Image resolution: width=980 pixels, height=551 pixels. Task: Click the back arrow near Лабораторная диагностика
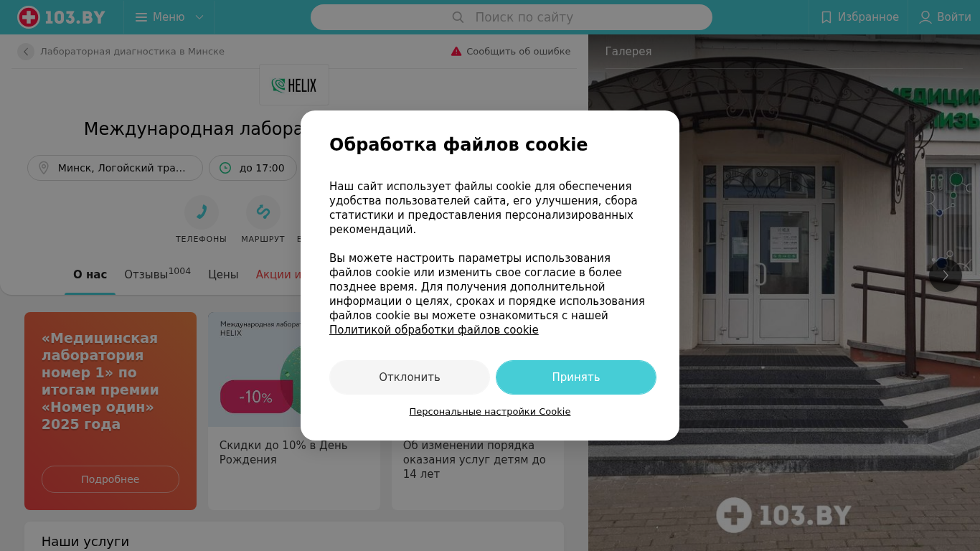(x=26, y=52)
